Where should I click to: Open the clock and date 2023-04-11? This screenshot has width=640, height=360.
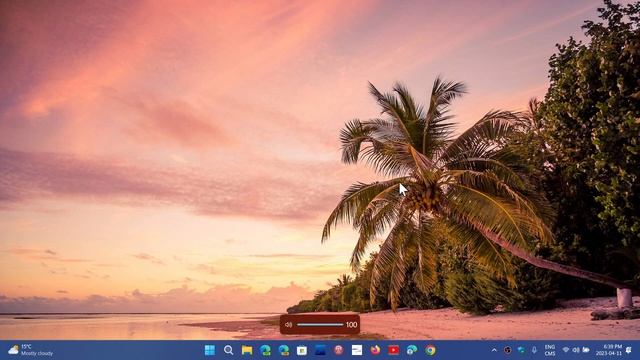pyautogui.click(x=609, y=350)
